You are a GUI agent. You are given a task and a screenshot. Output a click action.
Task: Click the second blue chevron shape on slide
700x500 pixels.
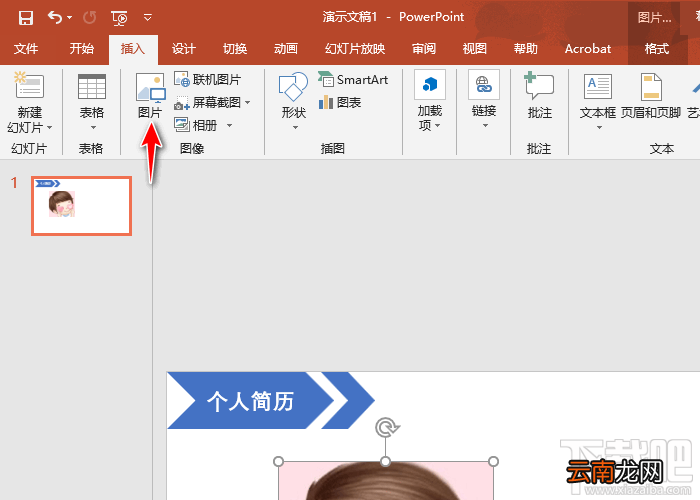coord(348,400)
